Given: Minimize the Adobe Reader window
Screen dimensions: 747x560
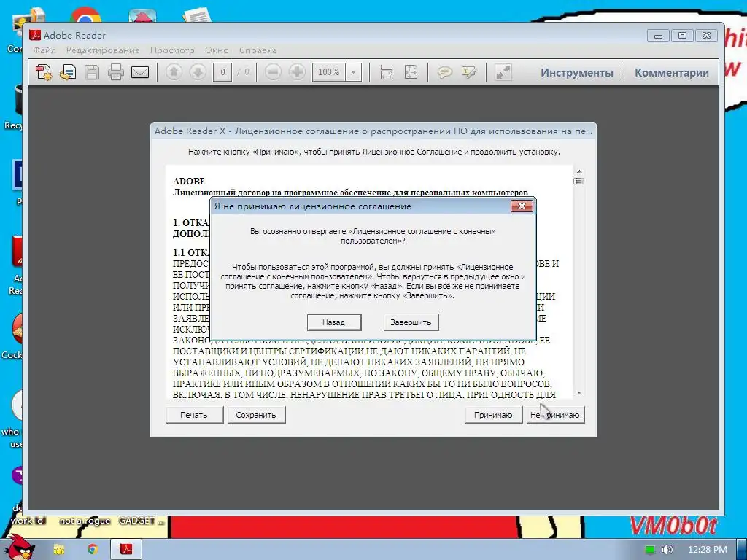Looking at the screenshot, I should pyautogui.click(x=659, y=36).
